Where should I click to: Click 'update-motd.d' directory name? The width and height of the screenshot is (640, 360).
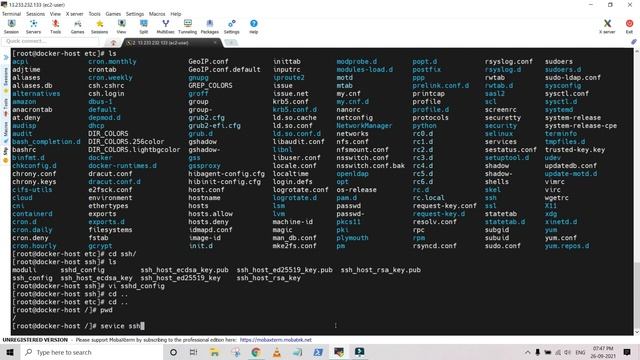click(571, 174)
